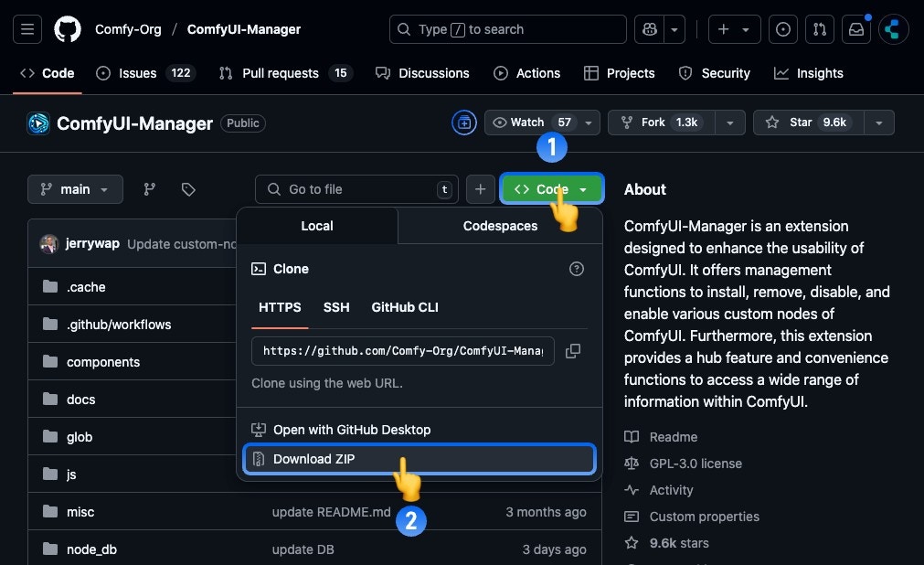The width and height of the screenshot is (924, 565).
Task: Expand the Fork options dropdown arrow
Action: pos(730,123)
